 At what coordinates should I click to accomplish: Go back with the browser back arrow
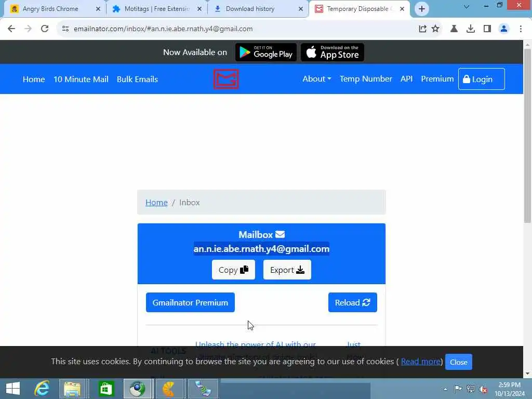click(x=11, y=29)
